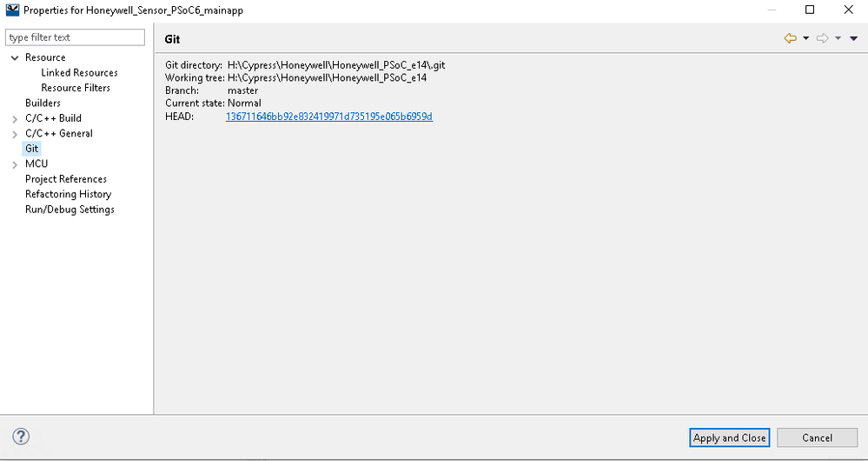
Task: Click the master branch value
Action: (x=243, y=90)
